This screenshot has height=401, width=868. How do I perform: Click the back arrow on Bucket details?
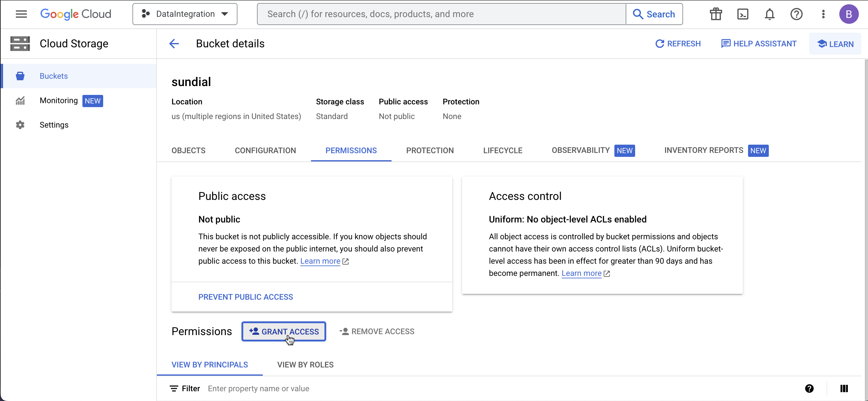point(174,43)
